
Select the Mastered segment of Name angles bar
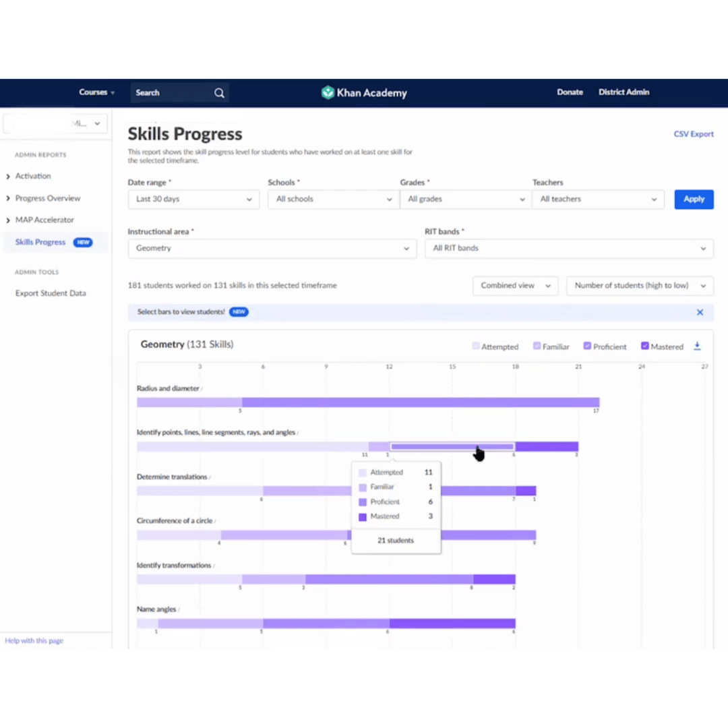[452, 623]
